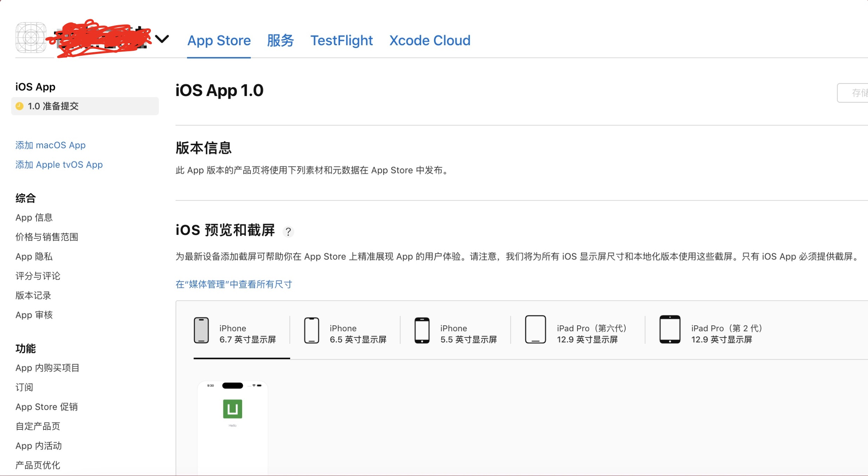Open help via the ? next to iOS 预览和截屏
Image resolution: width=868 pixels, height=476 pixels.
288,231
